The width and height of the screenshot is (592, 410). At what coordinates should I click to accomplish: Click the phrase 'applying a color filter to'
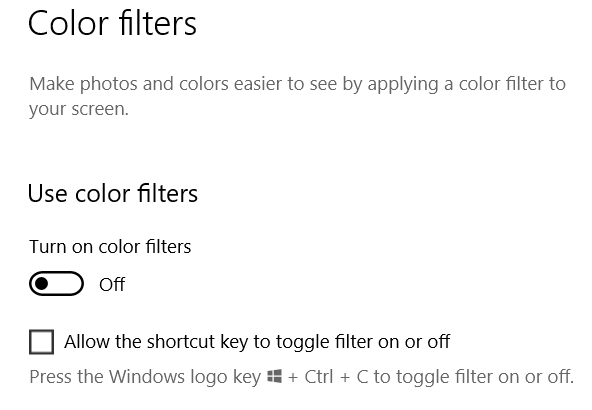click(x=467, y=84)
